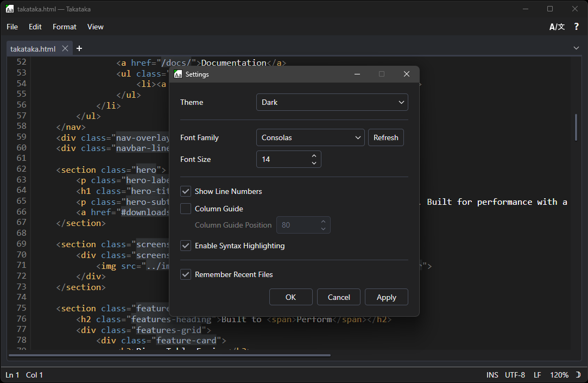This screenshot has width=588, height=383.
Task: Click the INS insert-mode indicator
Action: point(492,374)
